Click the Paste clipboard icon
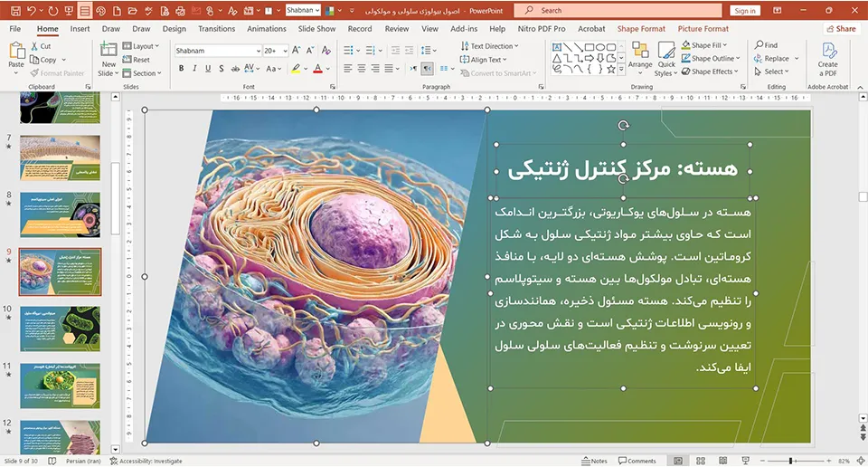This screenshot has height=467, width=868. (x=16, y=51)
